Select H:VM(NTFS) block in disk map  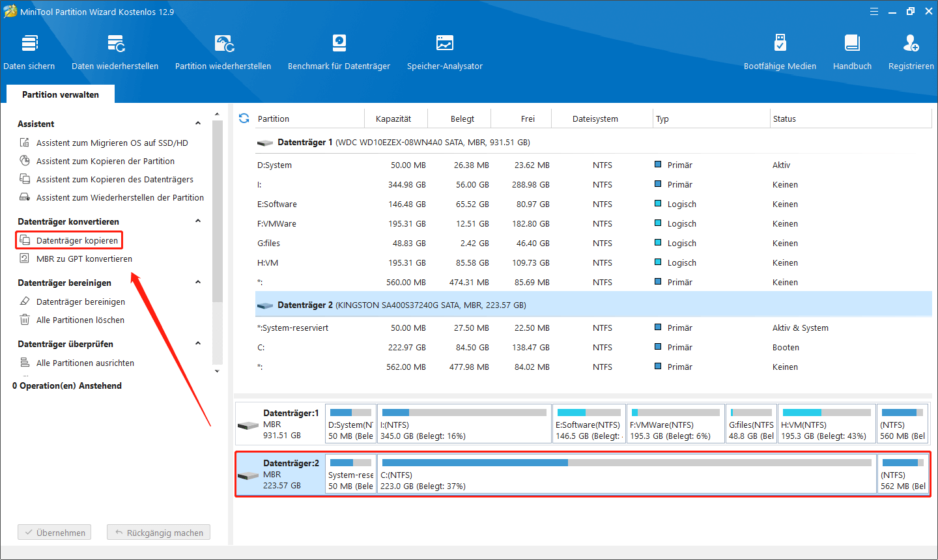(x=827, y=424)
